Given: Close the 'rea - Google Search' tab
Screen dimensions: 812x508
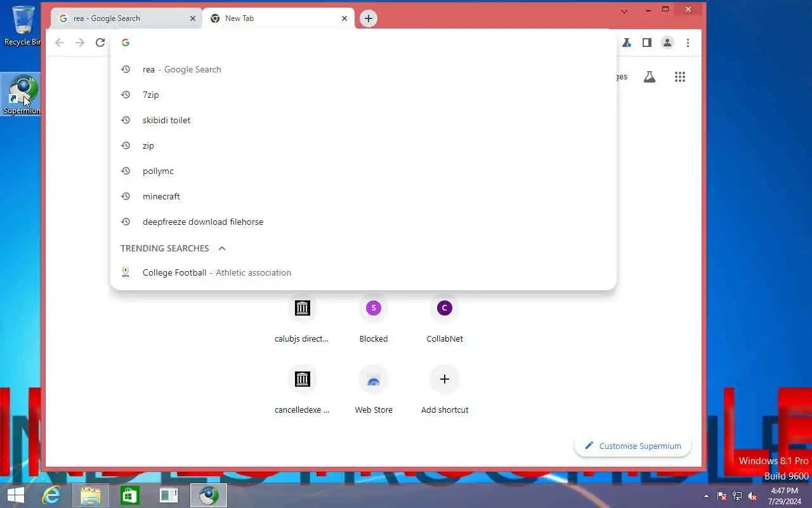Looking at the screenshot, I should pos(193,18).
